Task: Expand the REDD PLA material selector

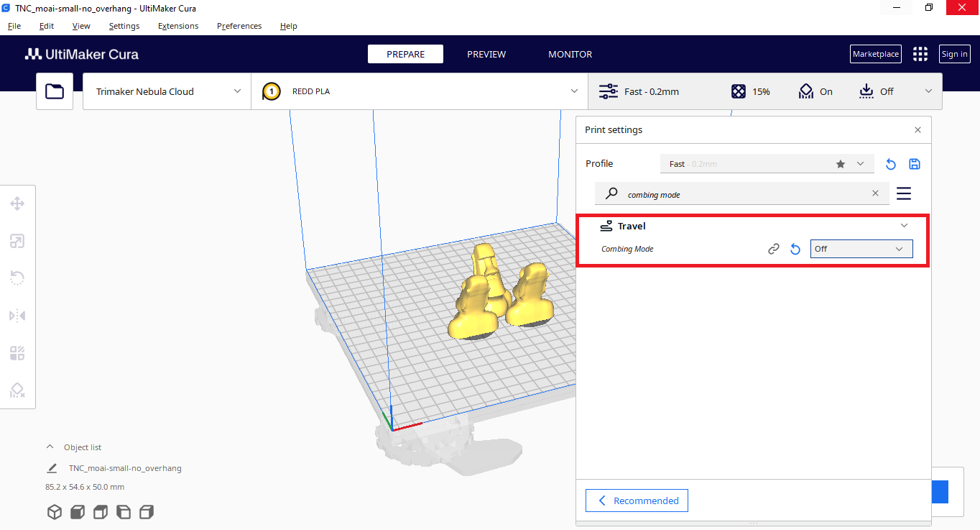Action: (420, 91)
